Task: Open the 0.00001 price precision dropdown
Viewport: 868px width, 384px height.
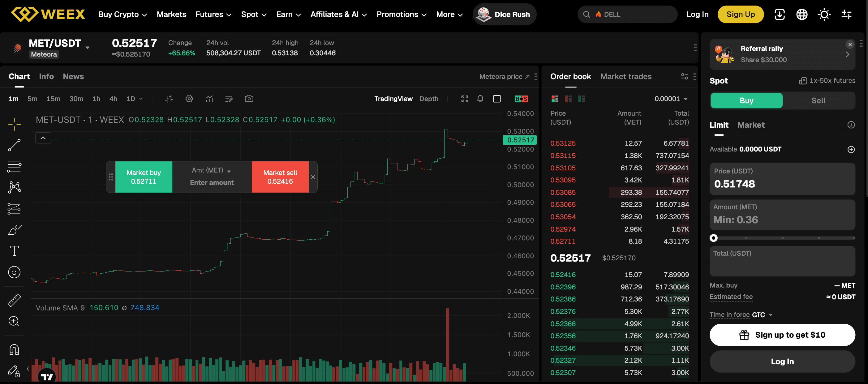Action: tap(671, 99)
